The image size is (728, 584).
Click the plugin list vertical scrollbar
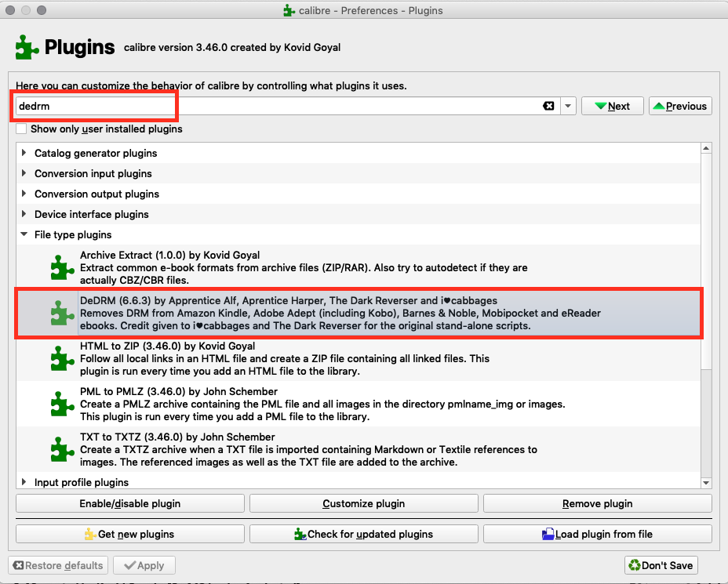point(706,314)
